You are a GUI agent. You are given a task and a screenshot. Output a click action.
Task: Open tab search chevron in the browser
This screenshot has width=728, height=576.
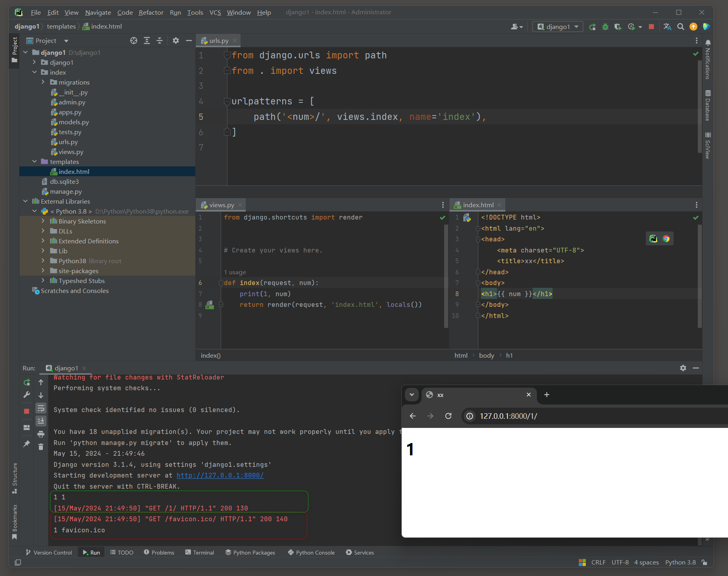tap(412, 395)
